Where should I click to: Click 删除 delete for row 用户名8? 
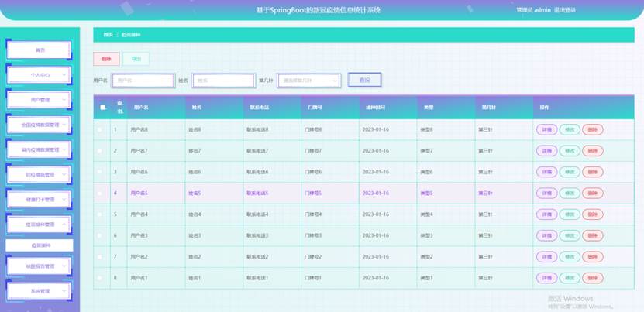click(593, 130)
